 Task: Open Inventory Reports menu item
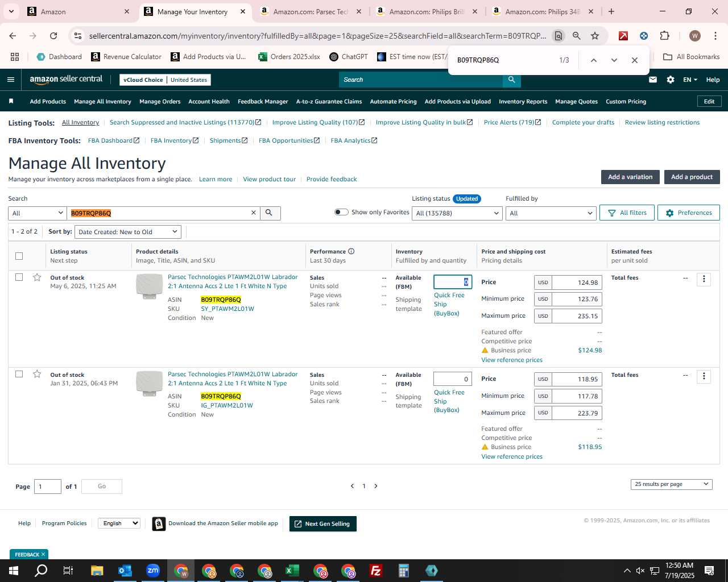coord(523,102)
